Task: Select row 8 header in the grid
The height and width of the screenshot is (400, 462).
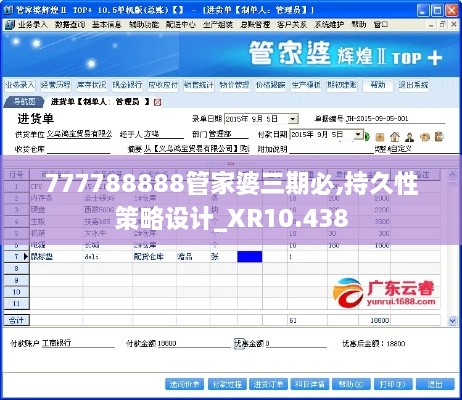Action: point(17,269)
